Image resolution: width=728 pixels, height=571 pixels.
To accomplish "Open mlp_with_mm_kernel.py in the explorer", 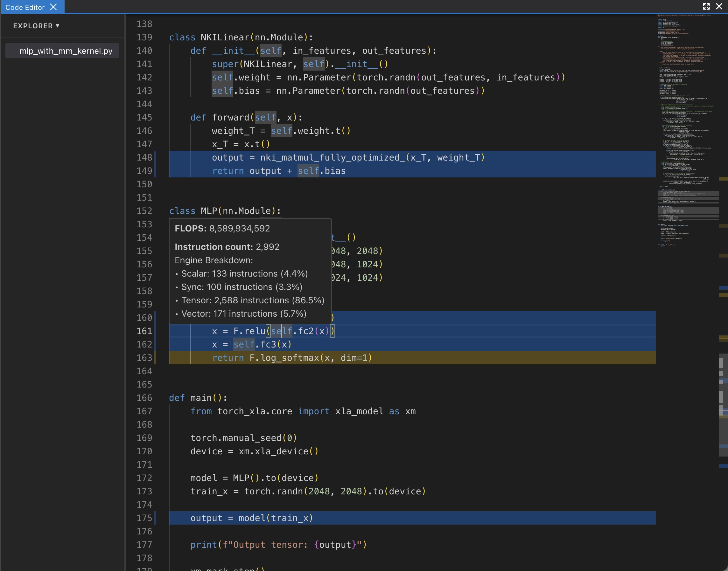I will pos(66,51).
